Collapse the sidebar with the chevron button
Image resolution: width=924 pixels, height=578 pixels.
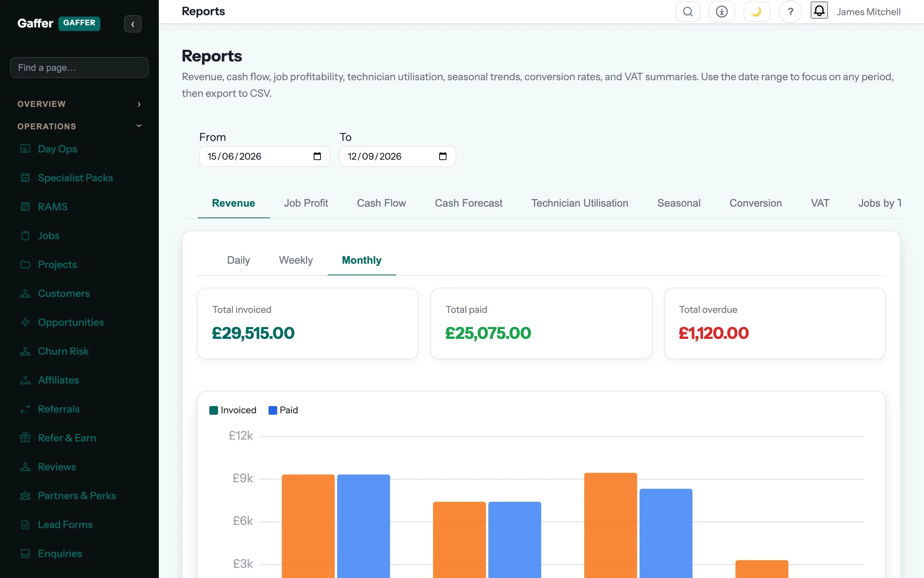point(132,24)
